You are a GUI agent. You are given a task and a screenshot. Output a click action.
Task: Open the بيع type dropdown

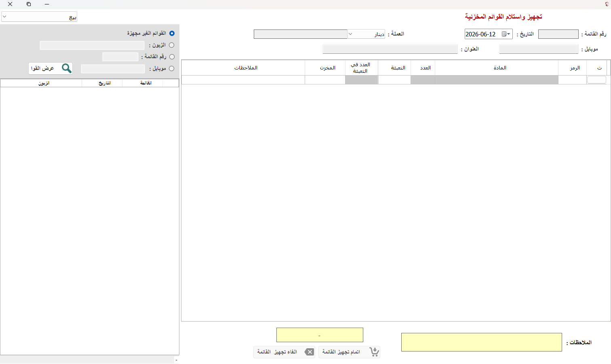(x=39, y=17)
